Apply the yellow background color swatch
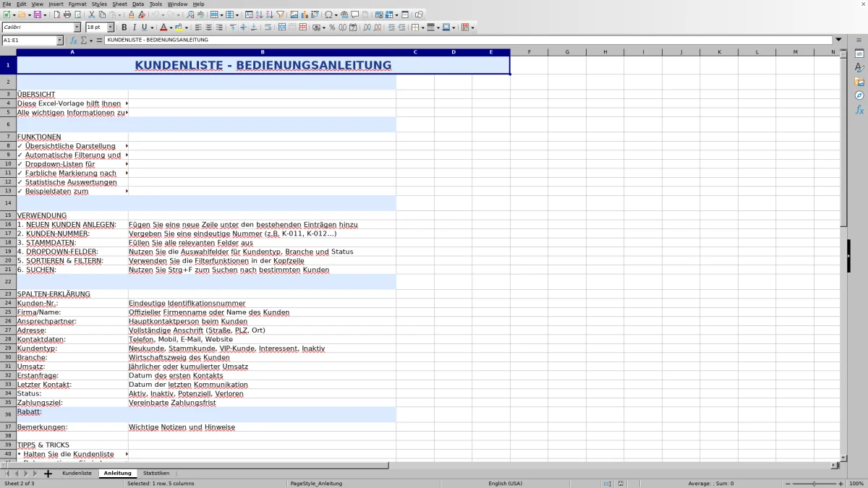 179,27
